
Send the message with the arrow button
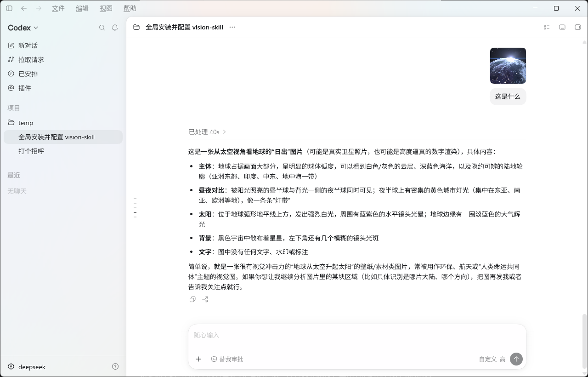(516, 359)
